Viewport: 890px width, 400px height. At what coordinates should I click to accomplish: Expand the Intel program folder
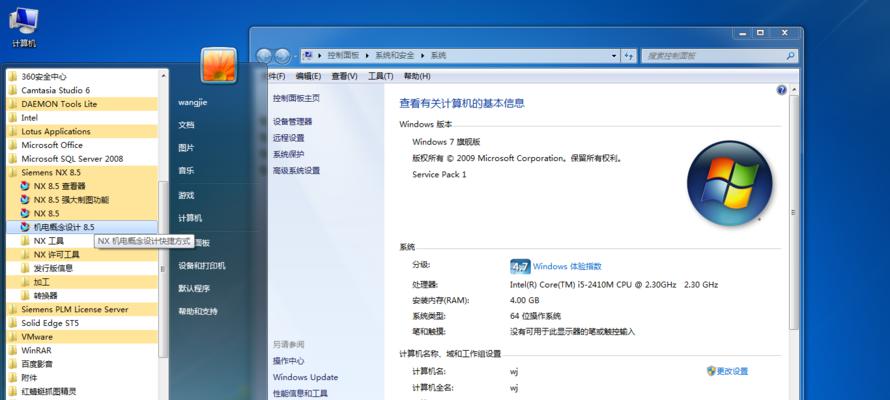pos(82,117)
